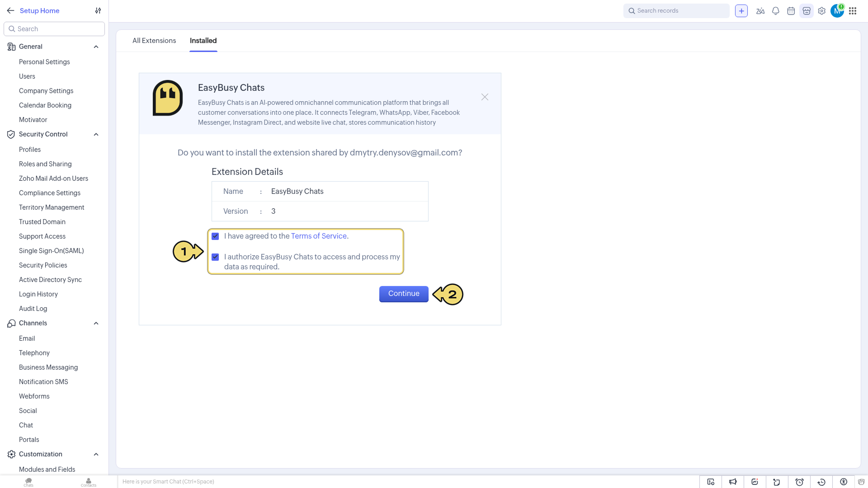Viewport: 868px width, 488px height.
Task: Open Compliance Settings
Action: 50,193
